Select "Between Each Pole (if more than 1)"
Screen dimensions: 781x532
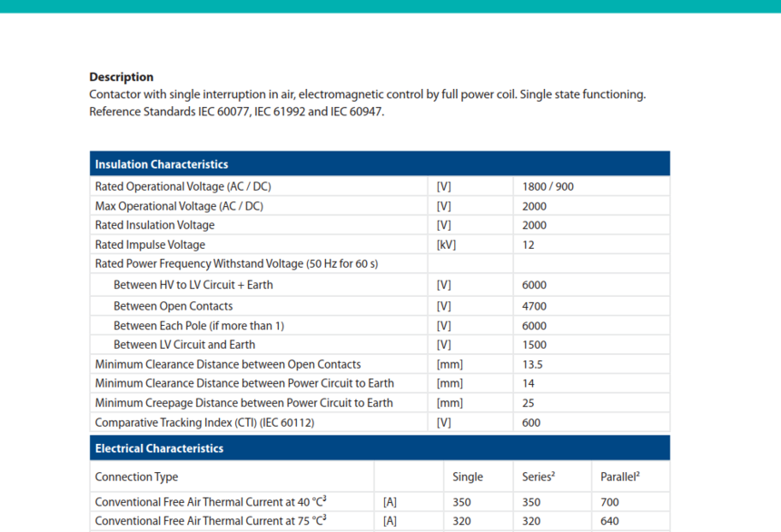199,325
